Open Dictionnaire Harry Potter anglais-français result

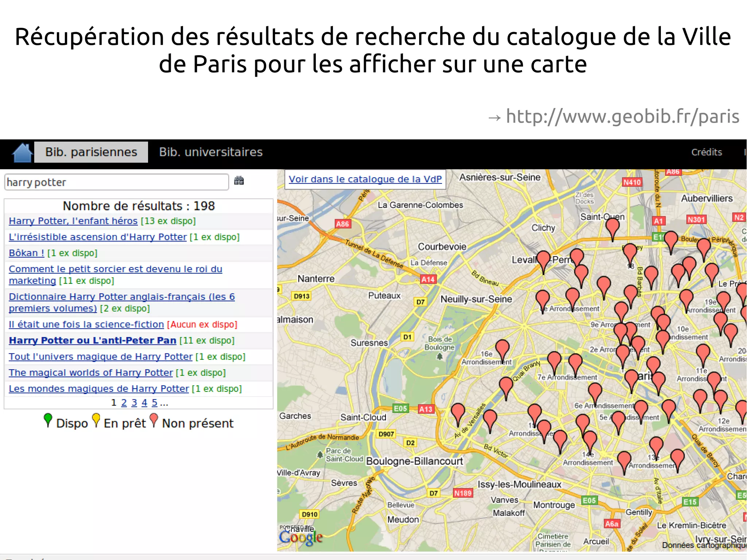tap(122, 302)
